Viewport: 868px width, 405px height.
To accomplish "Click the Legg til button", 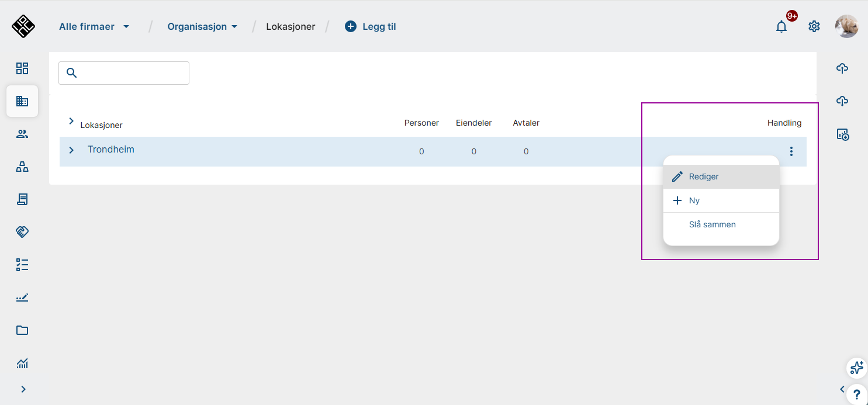I will pos(371,26).
